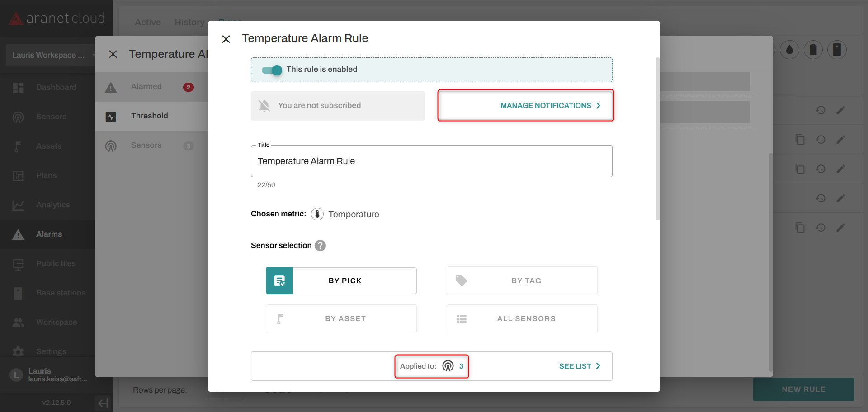Toggle the rule enabled switch
This screenshot has height=412, width=868.
(x=272, y=70)
